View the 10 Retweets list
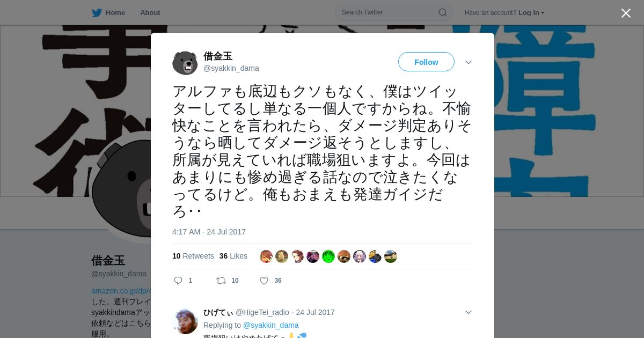This screenshot has width=644, height=338. tap(193, 256)
